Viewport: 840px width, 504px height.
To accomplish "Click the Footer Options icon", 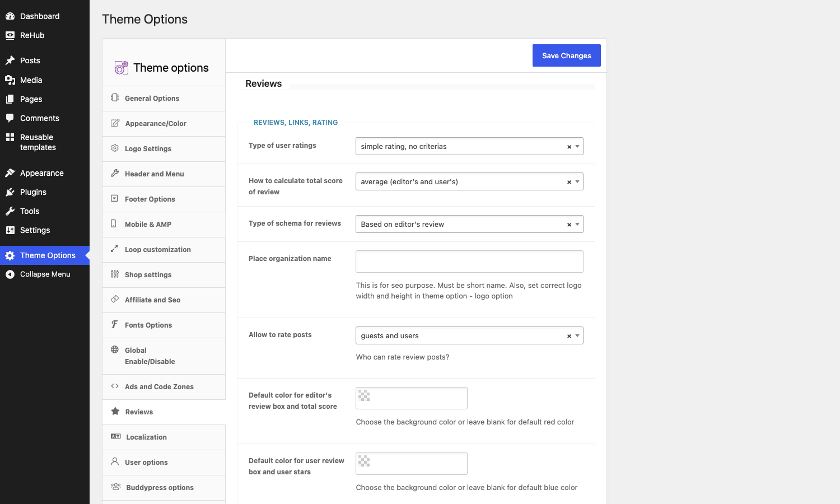I will point(115,198).
